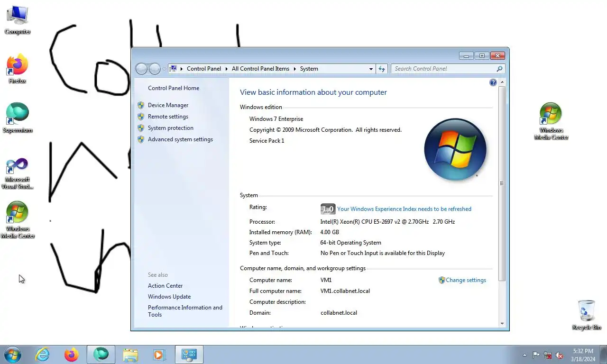
Task: Open recent pages dropdown arrow
Action: (164, 69)
